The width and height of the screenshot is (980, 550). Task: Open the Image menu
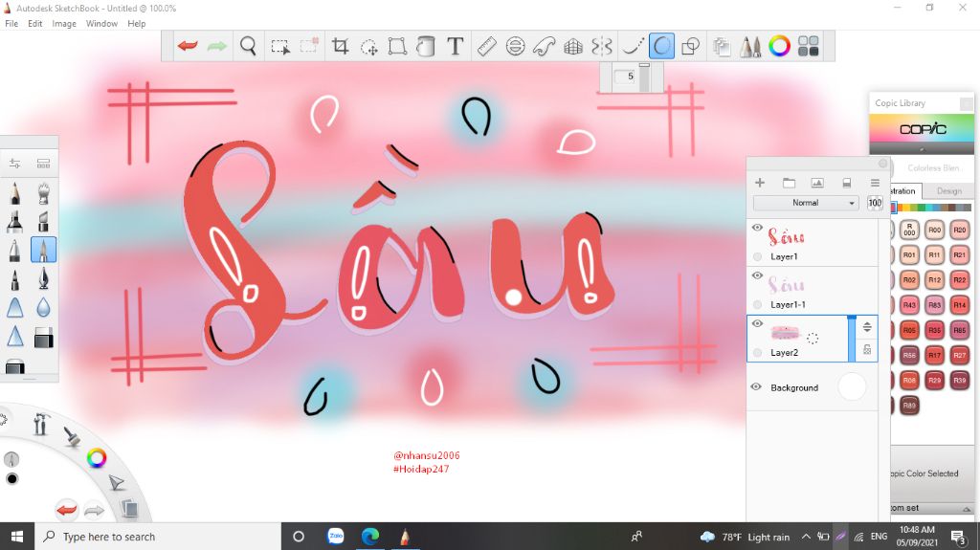click(64, 24)
